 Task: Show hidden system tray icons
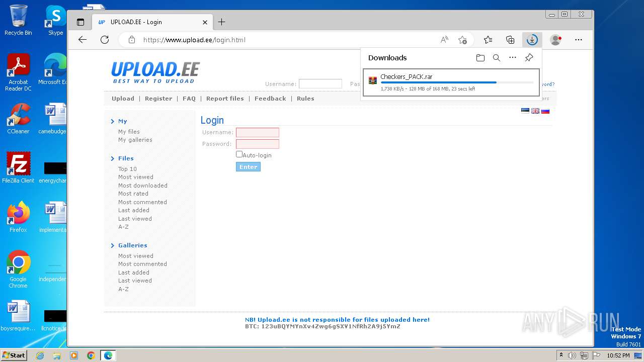tap(561, 355)
